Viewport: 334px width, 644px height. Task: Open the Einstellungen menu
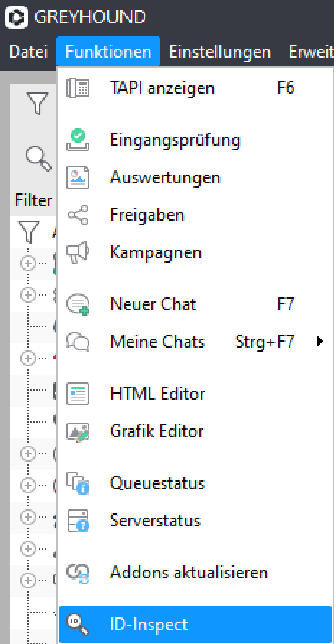pyautogui.click(x=220, y=52)
